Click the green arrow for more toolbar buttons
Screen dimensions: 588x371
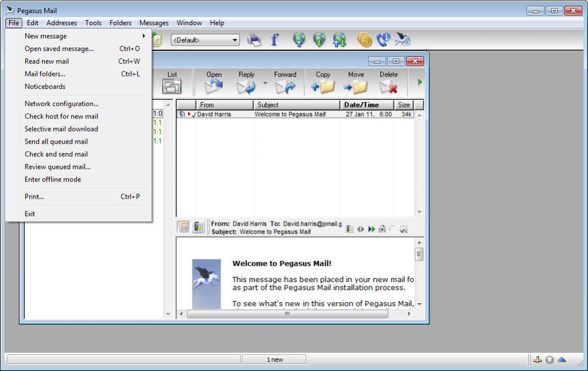point(420,82)
